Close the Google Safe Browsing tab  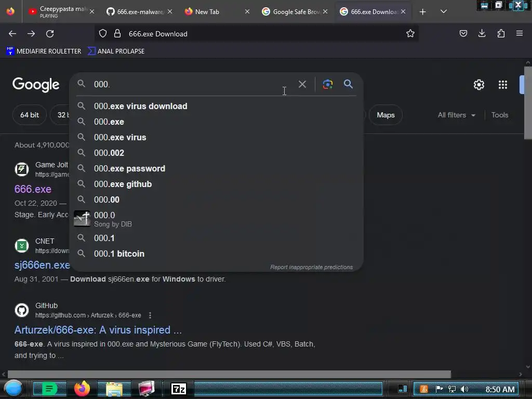(x=325, y=11)
